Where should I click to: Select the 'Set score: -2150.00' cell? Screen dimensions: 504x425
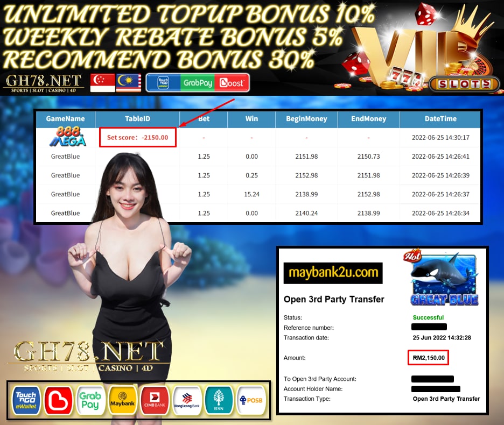(x=137, y=138)
